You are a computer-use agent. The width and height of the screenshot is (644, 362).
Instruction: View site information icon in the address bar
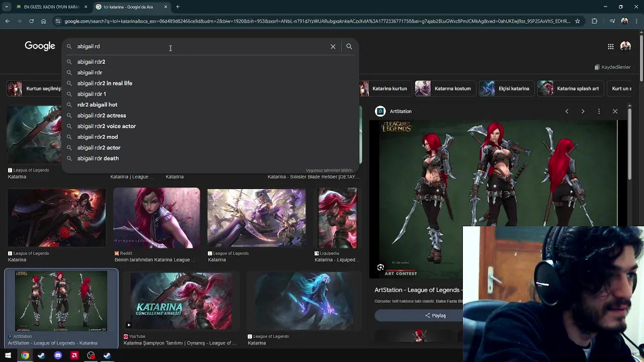coord(58,21)
